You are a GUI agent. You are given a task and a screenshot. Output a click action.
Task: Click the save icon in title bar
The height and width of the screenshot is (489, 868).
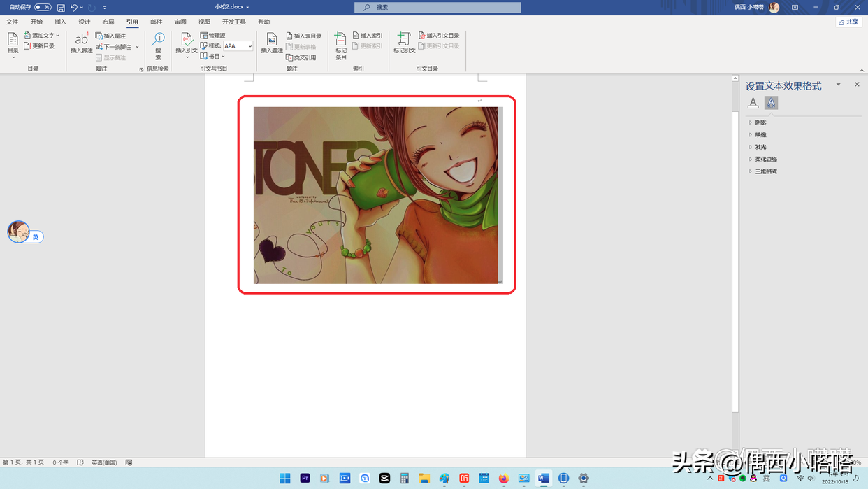(x=61, y=8)
